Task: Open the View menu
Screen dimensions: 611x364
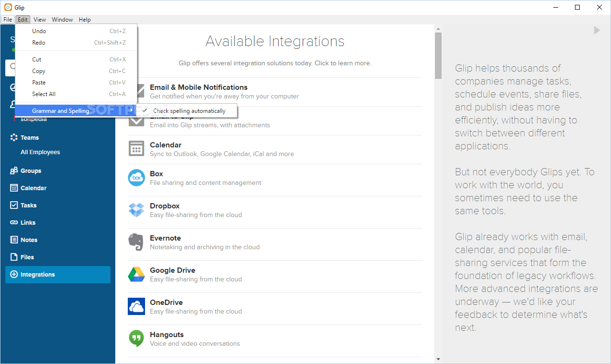Action: (x=40, y=20)
